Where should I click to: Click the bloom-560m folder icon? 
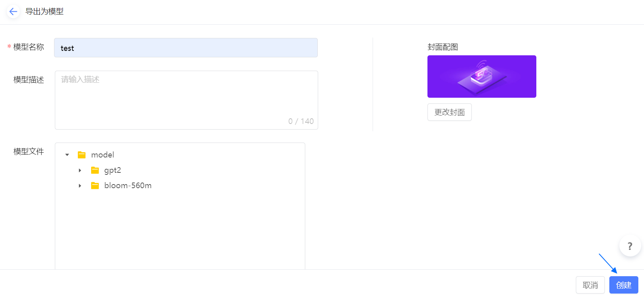(x=95, y=186)
